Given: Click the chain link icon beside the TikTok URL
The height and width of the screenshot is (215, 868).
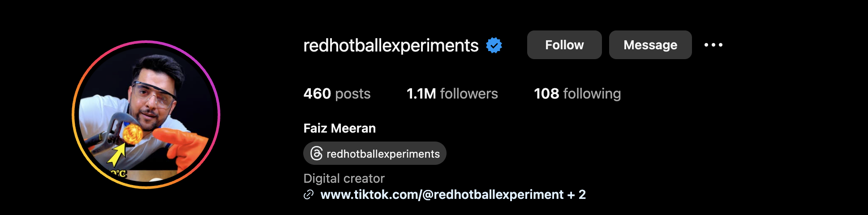Looking at the screenshot, I should [x=309, y=195].
